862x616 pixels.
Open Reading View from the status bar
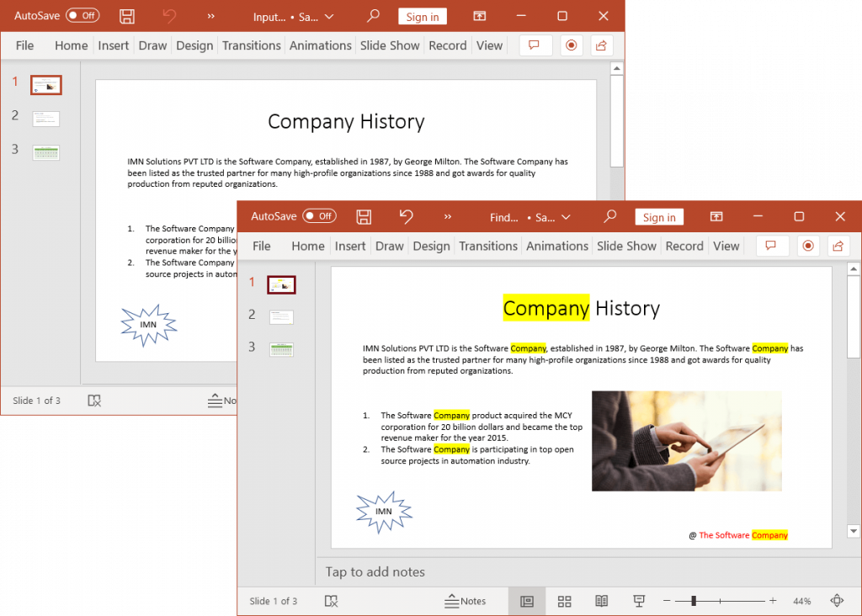(x=601, y=601)
